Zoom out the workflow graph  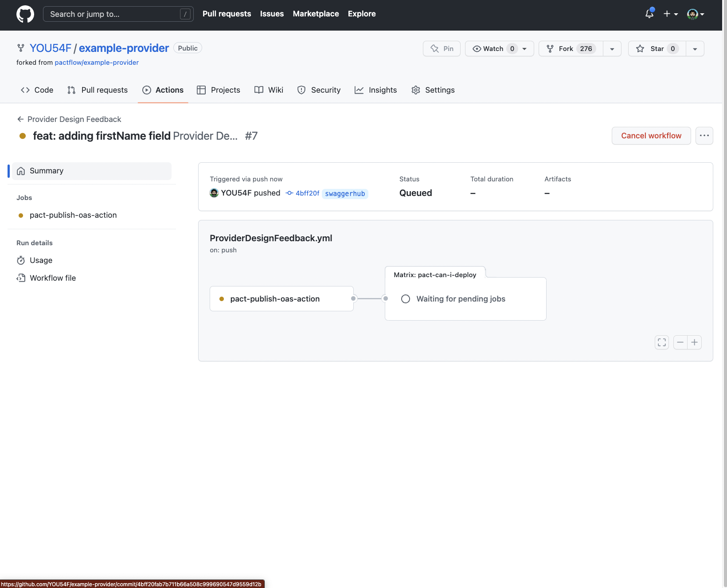(680, 342)
